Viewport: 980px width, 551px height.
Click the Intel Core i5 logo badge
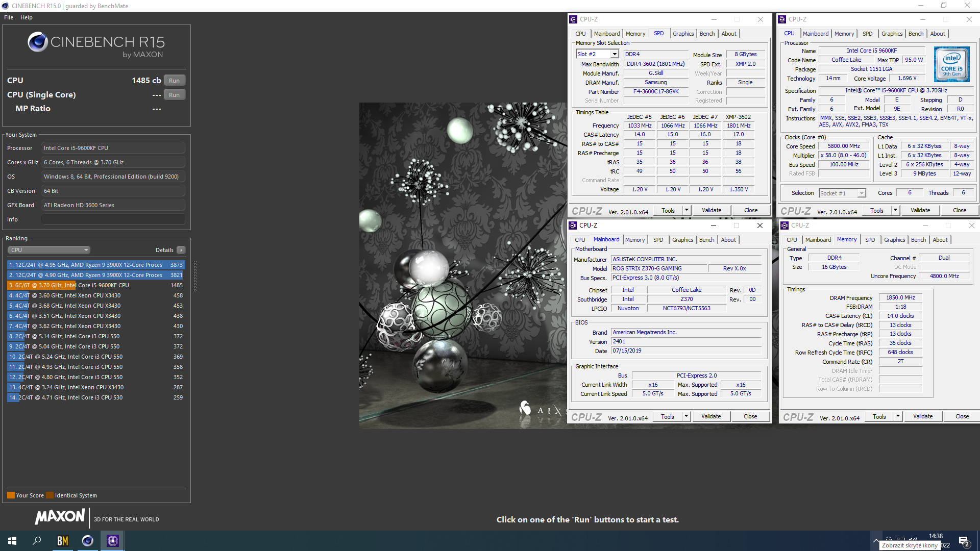(952, 64)
